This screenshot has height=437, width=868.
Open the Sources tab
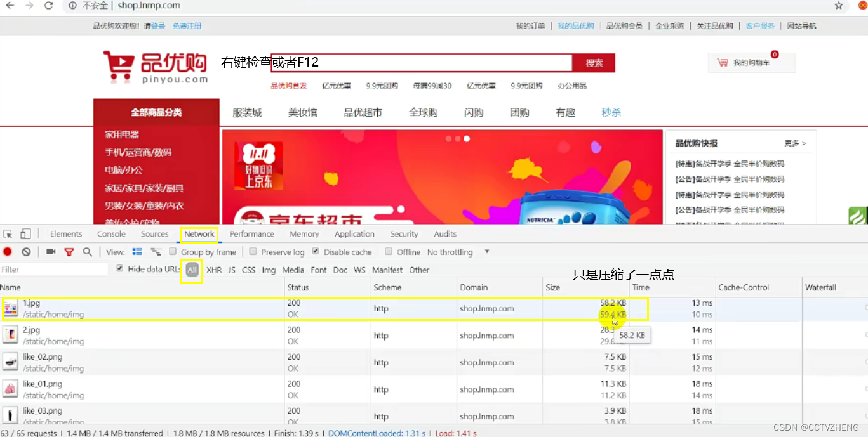(155, 234)
